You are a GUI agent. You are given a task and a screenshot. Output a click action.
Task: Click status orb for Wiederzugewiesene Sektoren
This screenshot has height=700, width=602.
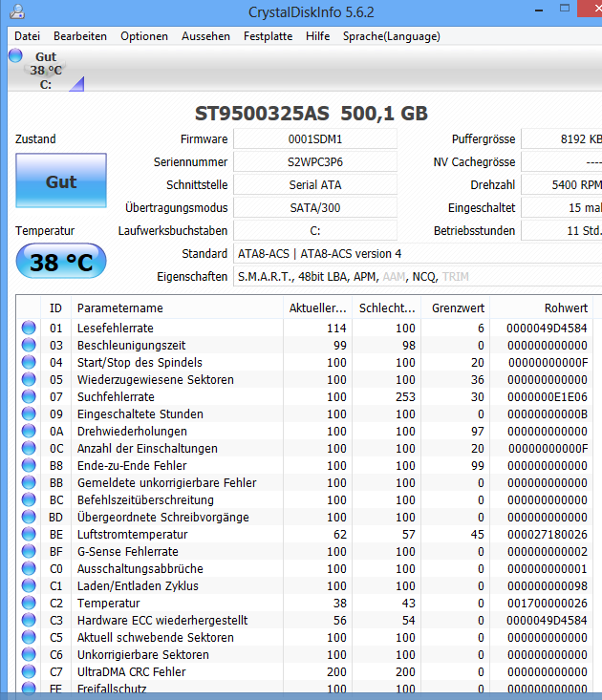point(29,379)
